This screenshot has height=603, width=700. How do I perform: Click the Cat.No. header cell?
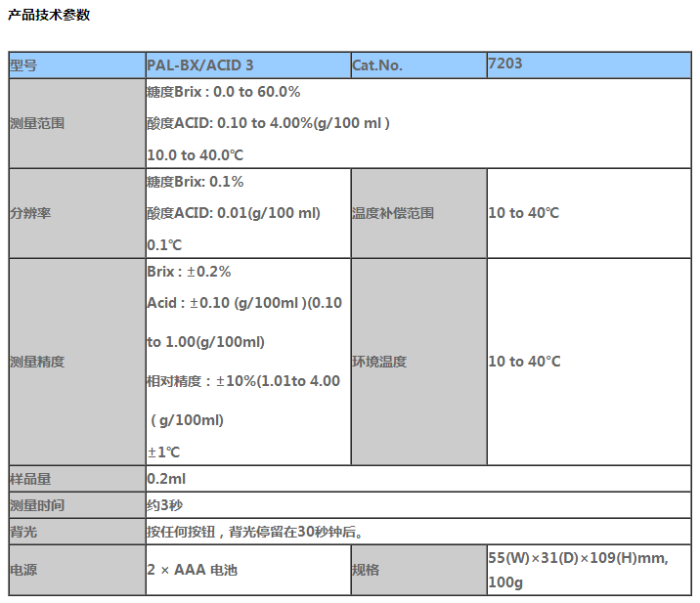tap(377, 65)
